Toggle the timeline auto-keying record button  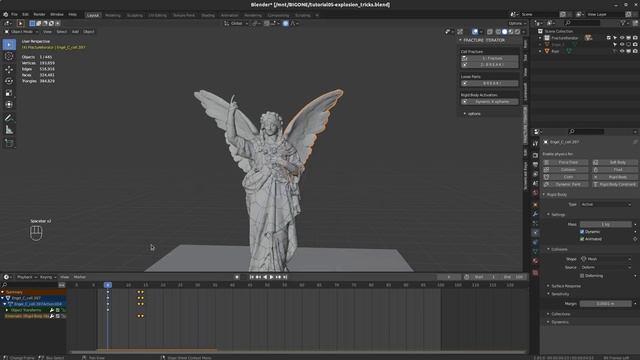click(237, 277)
